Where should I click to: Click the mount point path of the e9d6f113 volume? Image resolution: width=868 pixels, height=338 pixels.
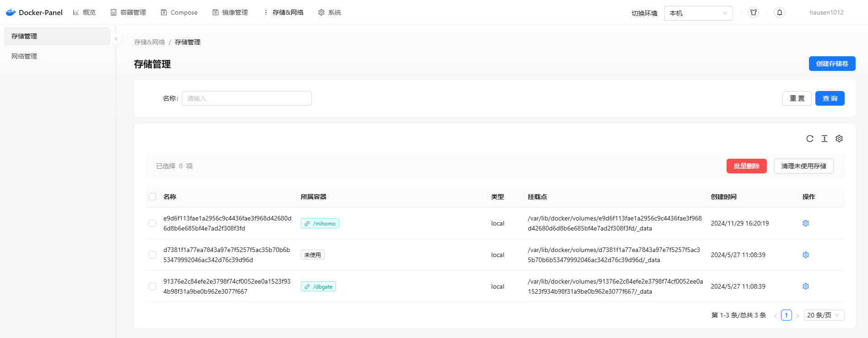pos(615,223)
